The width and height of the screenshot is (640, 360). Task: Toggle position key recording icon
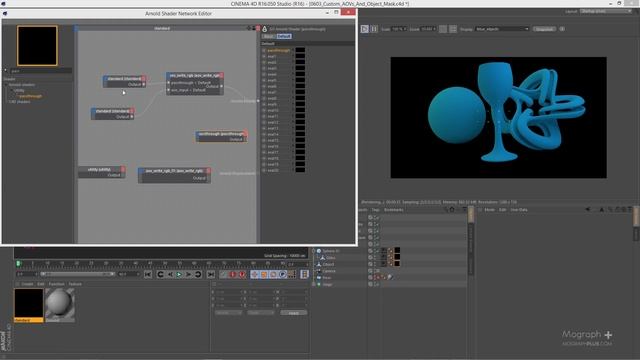254,274
